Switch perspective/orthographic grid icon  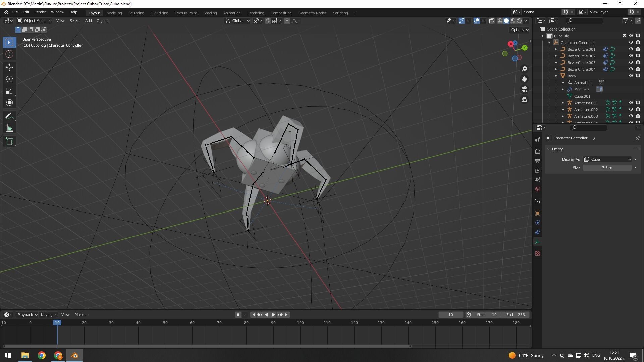[524, 100]
